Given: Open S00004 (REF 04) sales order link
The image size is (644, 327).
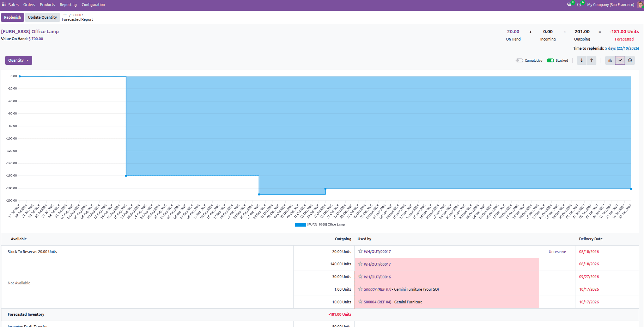Looking at the screenshot, I should click(x=378, y=302).
